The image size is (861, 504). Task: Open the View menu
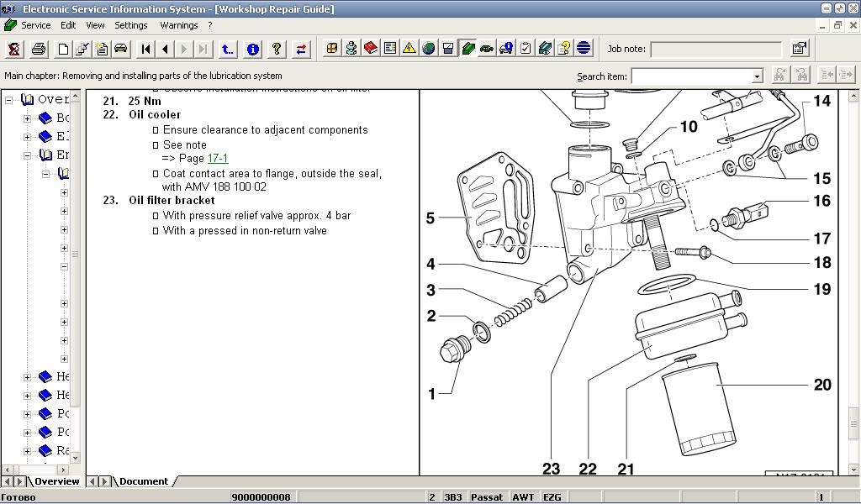tap(95, 25)
